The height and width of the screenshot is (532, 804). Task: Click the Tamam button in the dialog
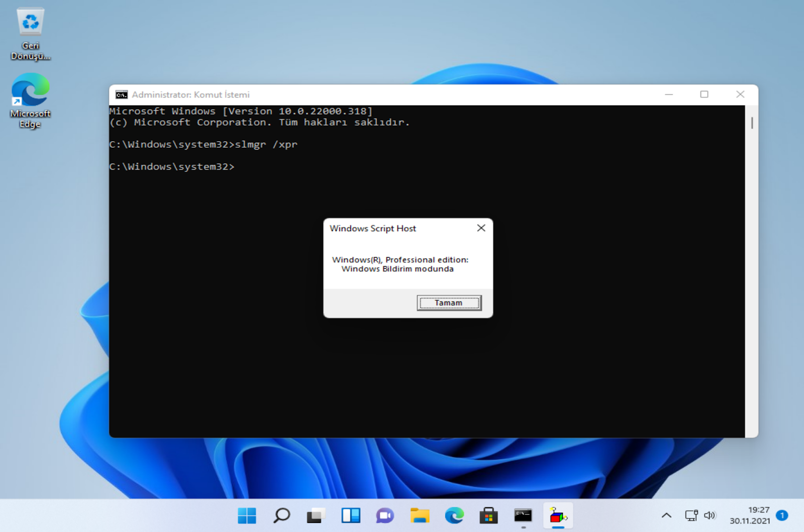449,303
